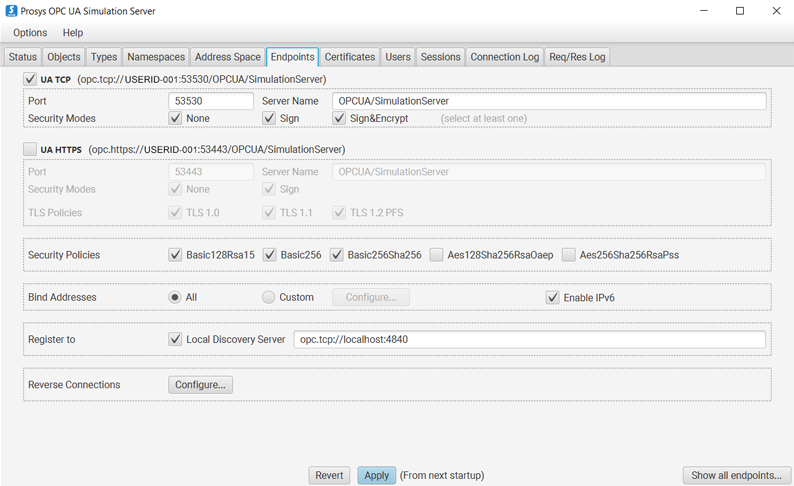Open the Connection Log tab
Screen dimensions: 794x486
click(504, 57)
